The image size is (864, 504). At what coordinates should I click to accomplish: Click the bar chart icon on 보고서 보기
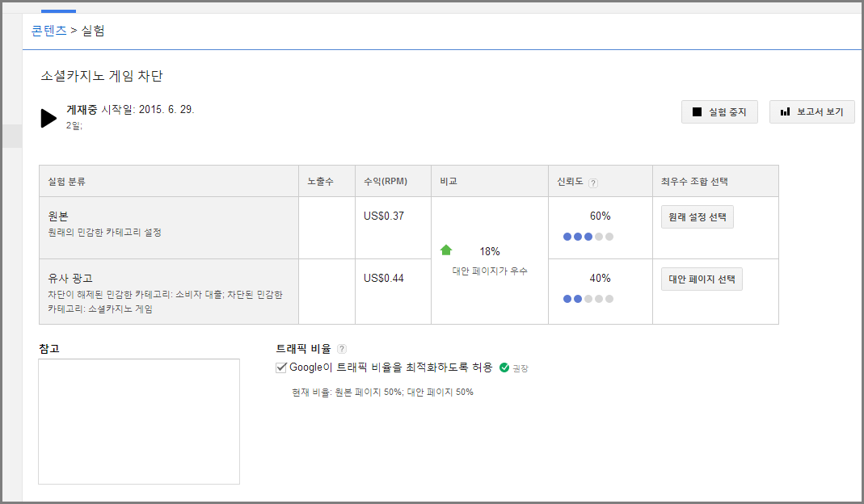tap(785, 112)
